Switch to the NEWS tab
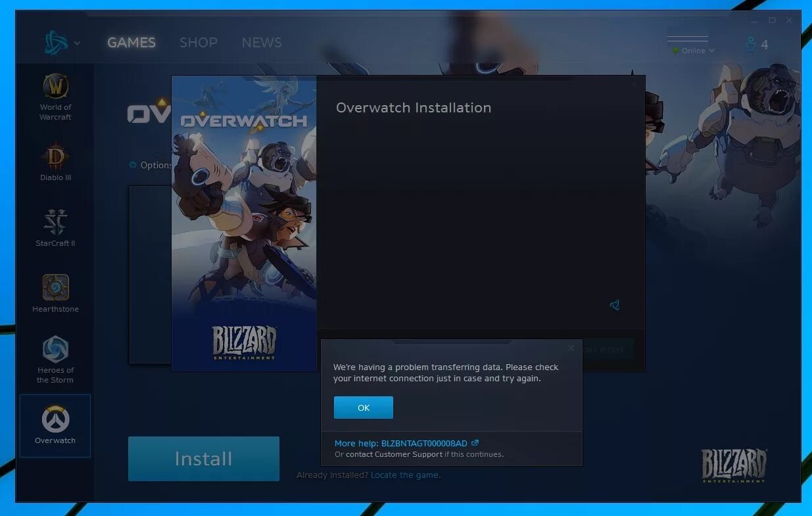Screen dimensions: 812x516 [x=261, y=42]
